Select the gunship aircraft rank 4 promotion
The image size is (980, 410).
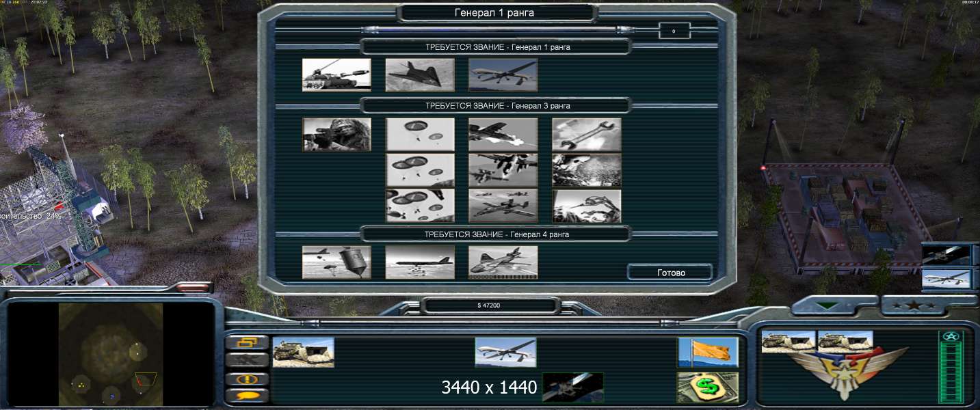503,262
